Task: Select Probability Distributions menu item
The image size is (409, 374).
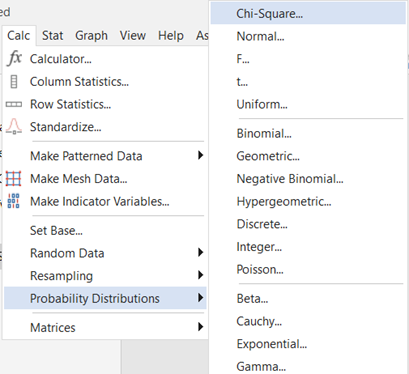Action: [105, 298]
